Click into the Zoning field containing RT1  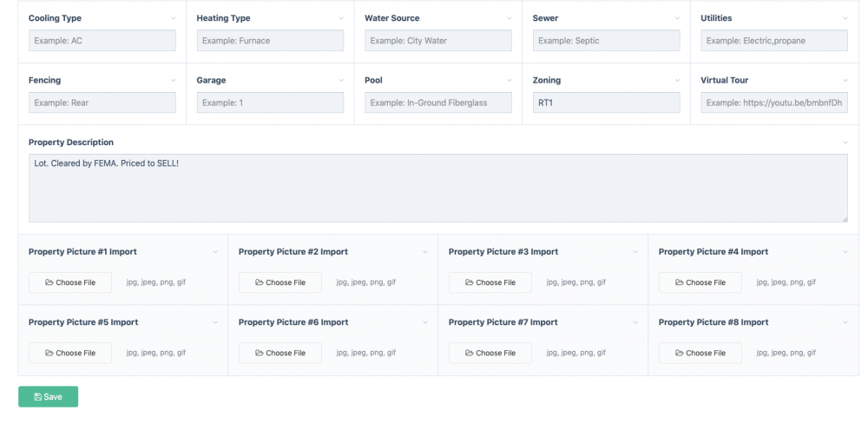[x=606, y=103]
